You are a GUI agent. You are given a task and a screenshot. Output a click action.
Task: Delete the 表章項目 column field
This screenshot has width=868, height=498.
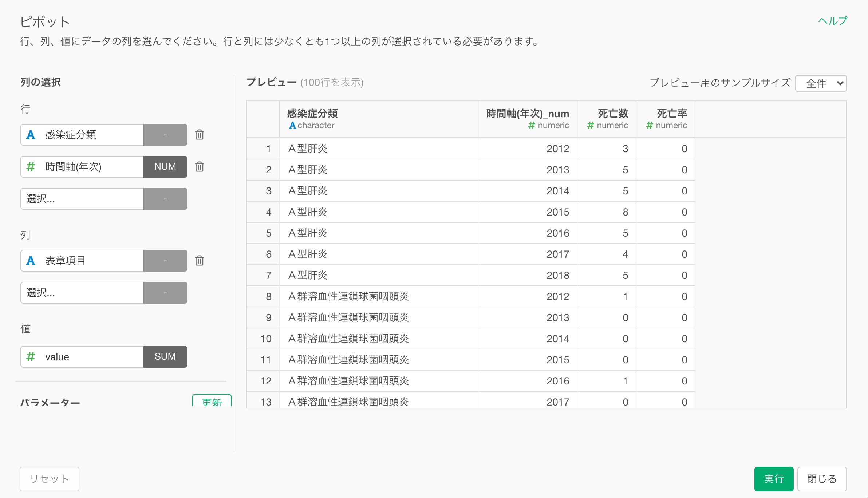[199, 261]
